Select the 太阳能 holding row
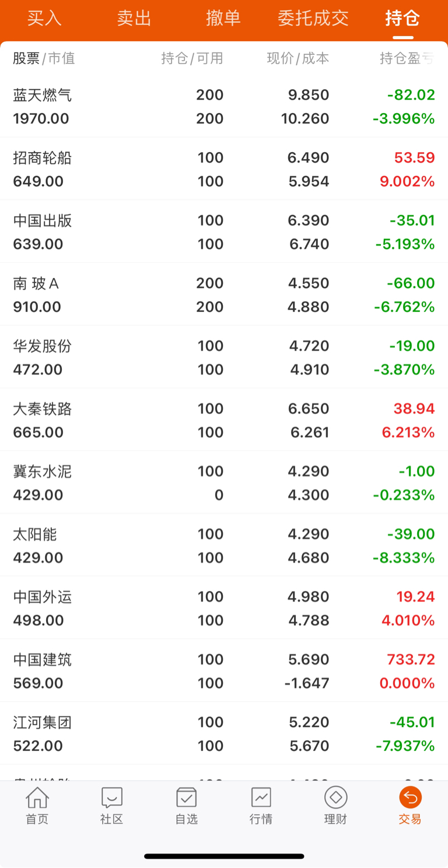448x868 pixels. [224, 545]
